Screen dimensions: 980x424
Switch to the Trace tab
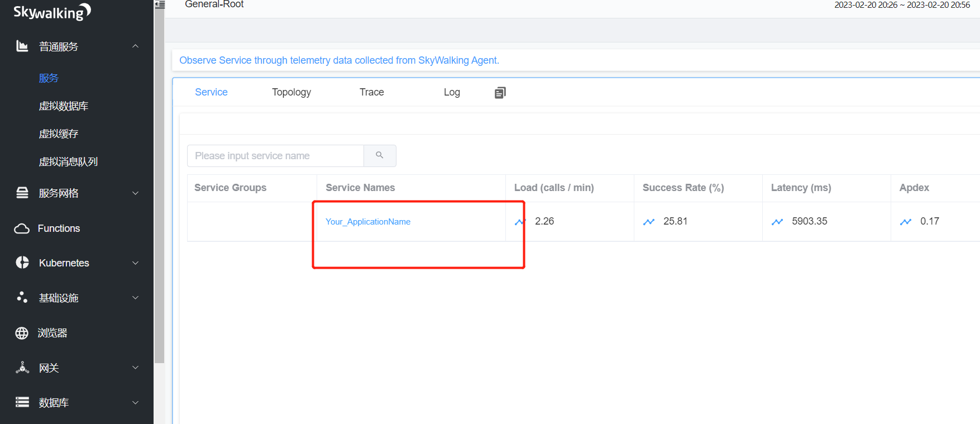371,92
